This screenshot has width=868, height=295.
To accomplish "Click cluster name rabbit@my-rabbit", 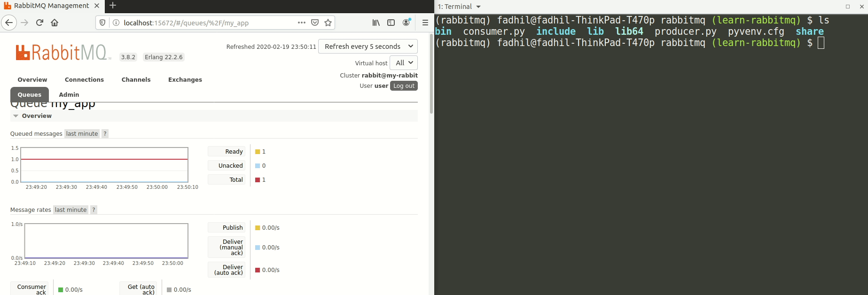I will tap(390, 75).
